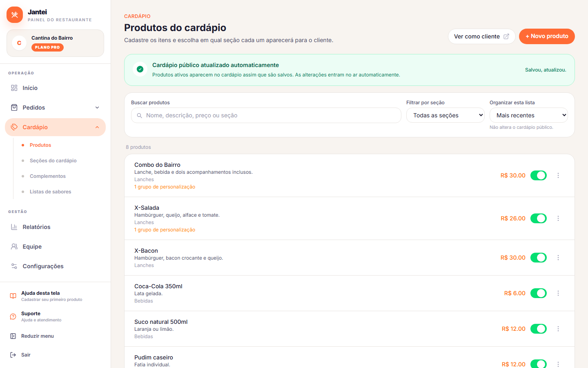Go to Início in the sidebar
This screenshot has width=588, height=368.
56,88
